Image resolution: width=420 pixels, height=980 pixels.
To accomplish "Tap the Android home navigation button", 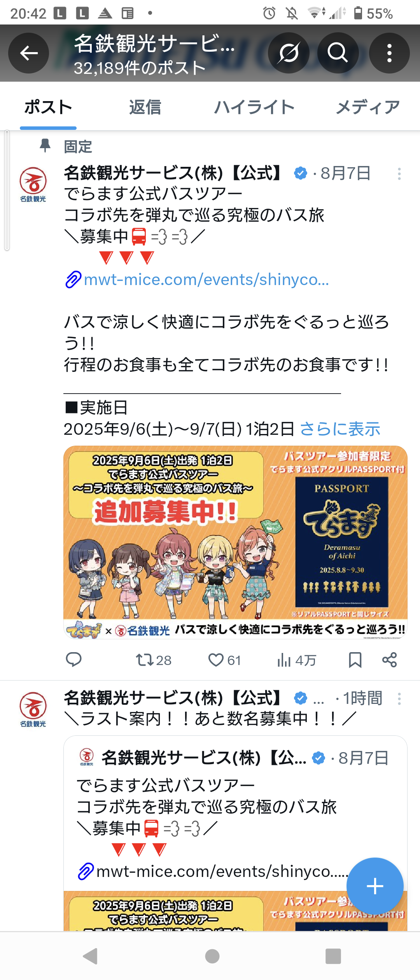I will pyautogui.click(x=212, y=956).
